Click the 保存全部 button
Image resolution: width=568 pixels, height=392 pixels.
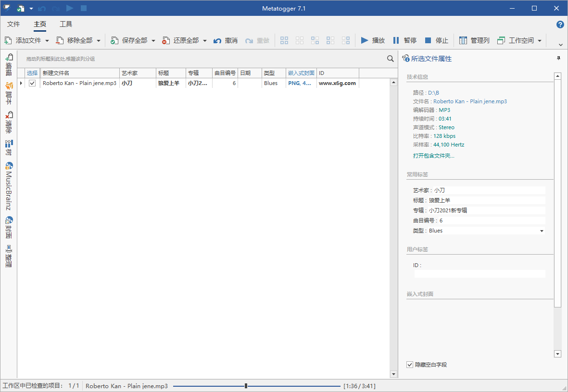point(129,40)
